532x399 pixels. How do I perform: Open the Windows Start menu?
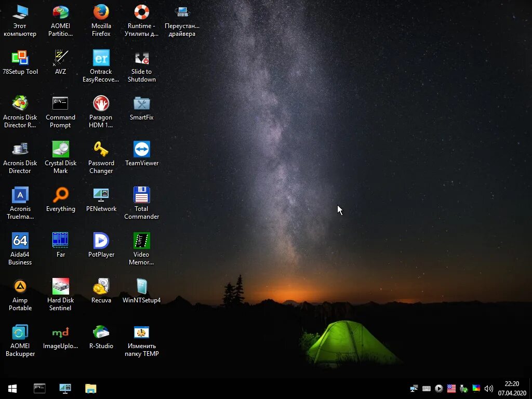coord(12,389)
